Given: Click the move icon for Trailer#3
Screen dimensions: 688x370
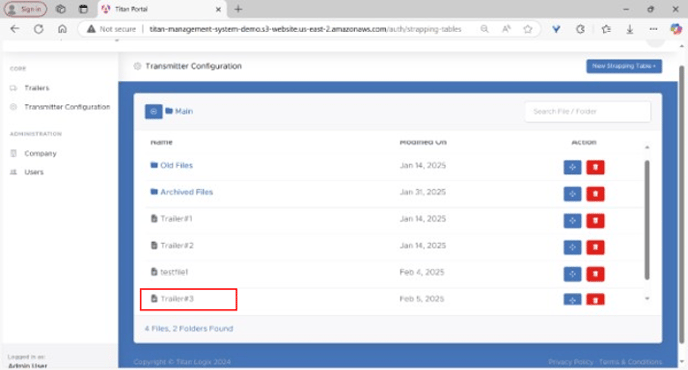Looking at the screenshot, I should [x=572, y=299].
